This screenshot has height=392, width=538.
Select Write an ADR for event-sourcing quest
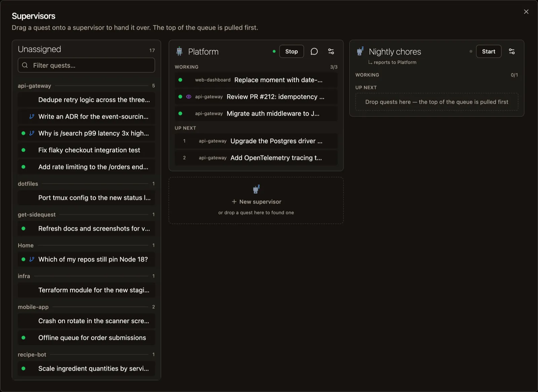[x=86, y=117]
